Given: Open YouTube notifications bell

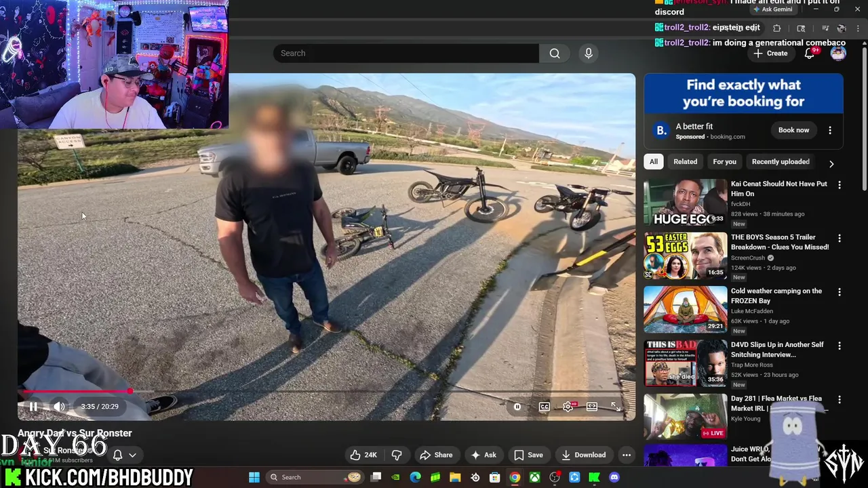Looking at the screenshot, I should (809, 54).
